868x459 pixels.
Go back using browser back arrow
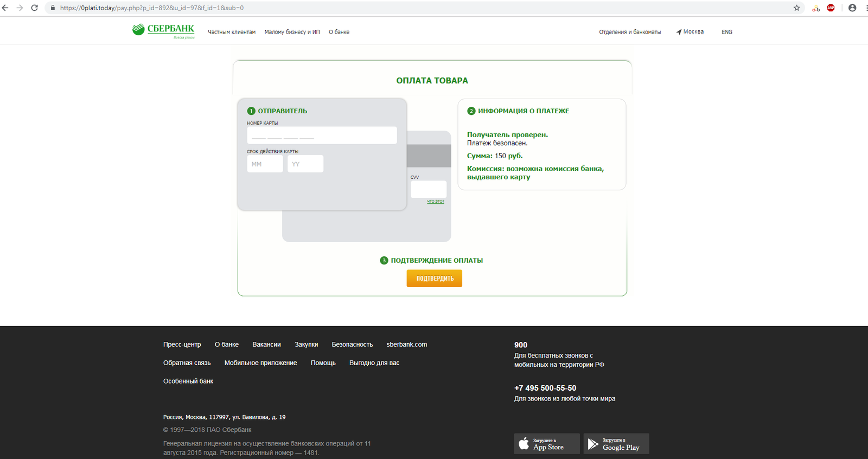pyautogui.click(x=5, y=8)
